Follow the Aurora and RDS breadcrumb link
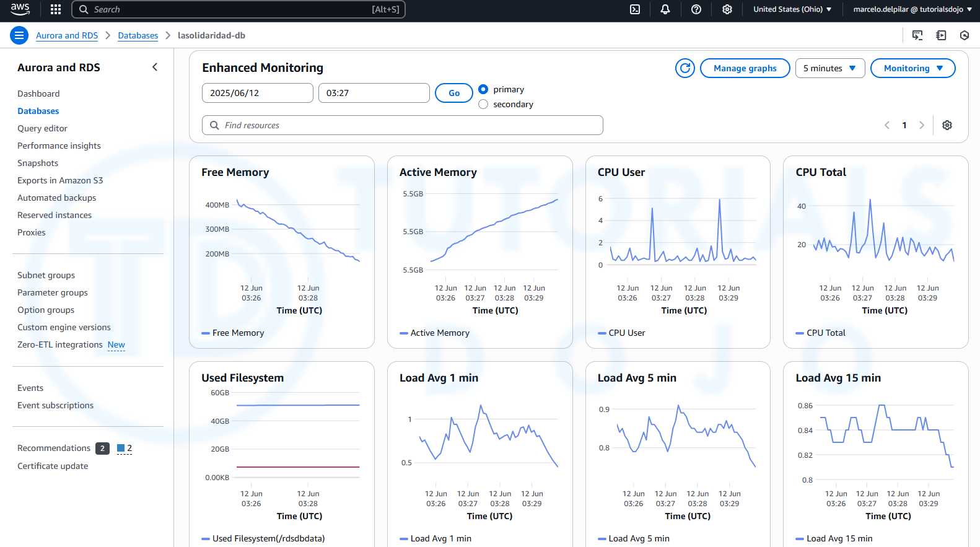The image size is (980, 547). (67, 35)
